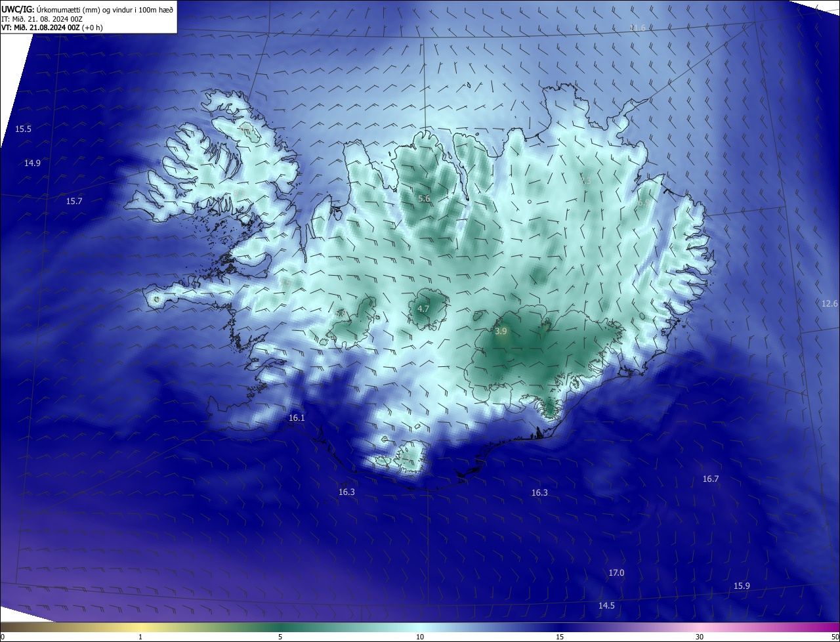The width and height of the screenshot is (840, 642).
Task: Click the 12.6 value label
Action: [x=830, y=304]
